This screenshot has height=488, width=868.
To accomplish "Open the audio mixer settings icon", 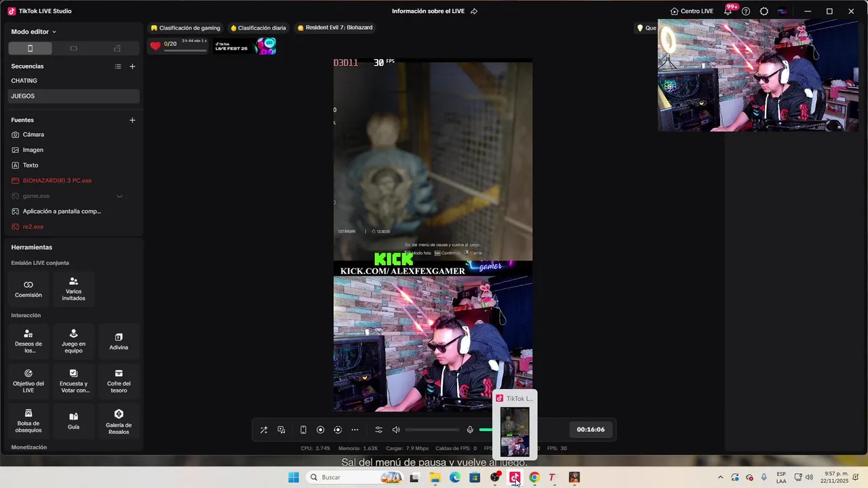I will [378, 430].
